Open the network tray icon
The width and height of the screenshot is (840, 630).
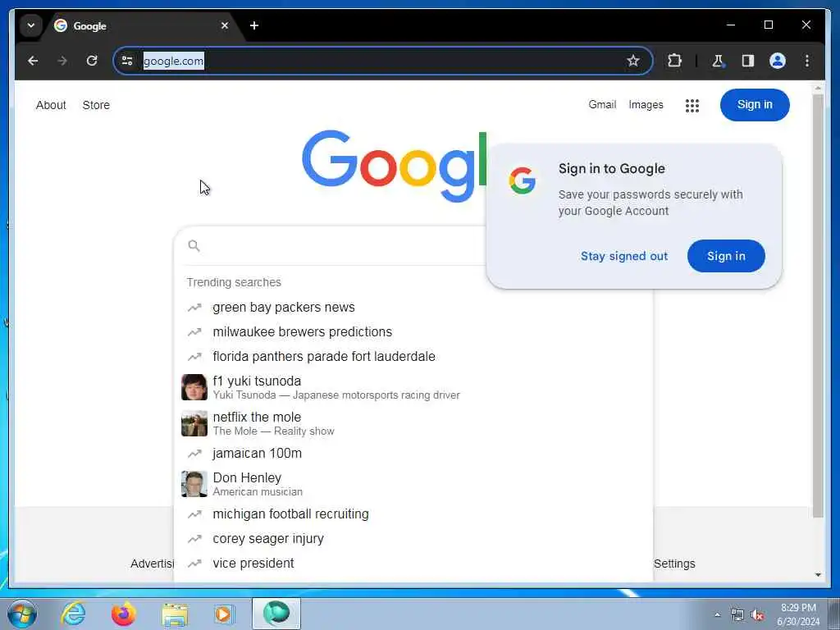pos(737,615)
